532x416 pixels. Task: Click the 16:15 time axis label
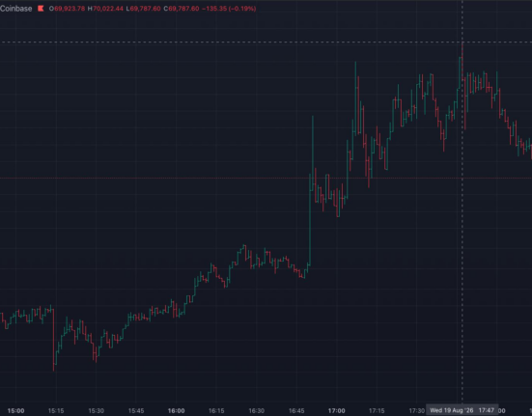(216, 411)
